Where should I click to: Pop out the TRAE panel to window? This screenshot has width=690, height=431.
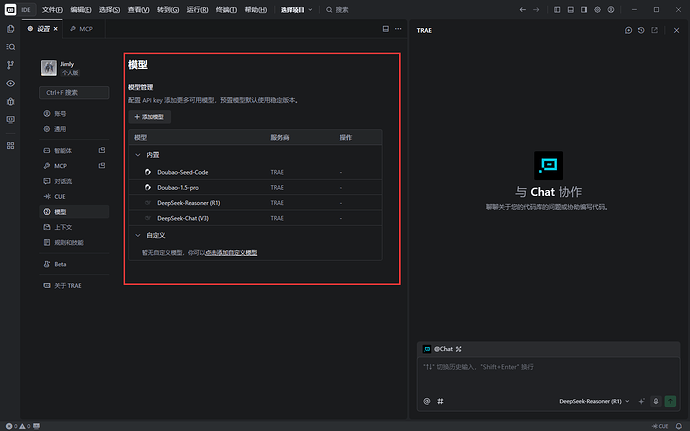[x=655, y=30]
